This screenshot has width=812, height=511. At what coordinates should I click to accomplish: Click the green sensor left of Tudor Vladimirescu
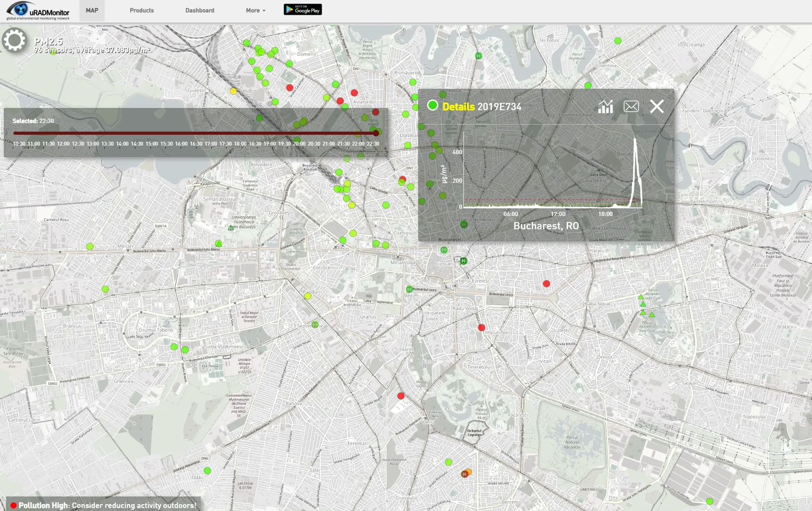pyautogui.click(x=185, y=350)
